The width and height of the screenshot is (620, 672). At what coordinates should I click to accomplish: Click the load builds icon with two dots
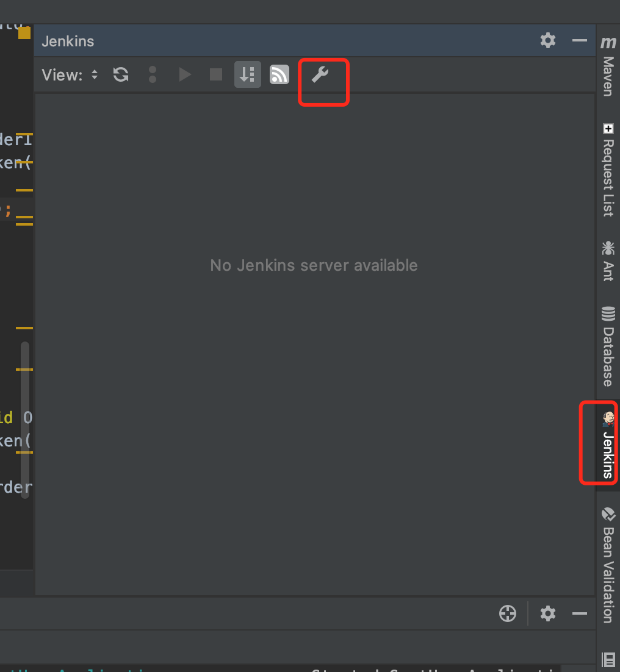[x=152, y=74]
